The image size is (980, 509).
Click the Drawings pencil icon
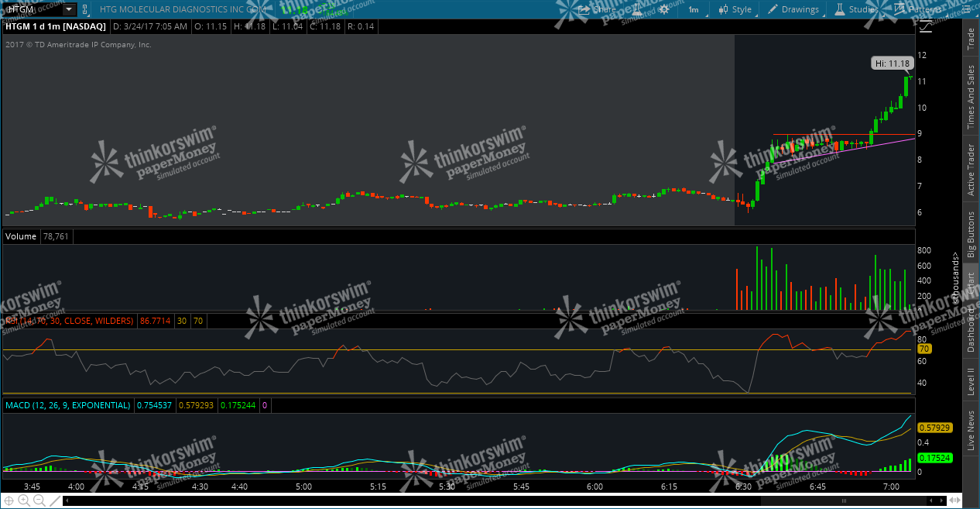773,9
